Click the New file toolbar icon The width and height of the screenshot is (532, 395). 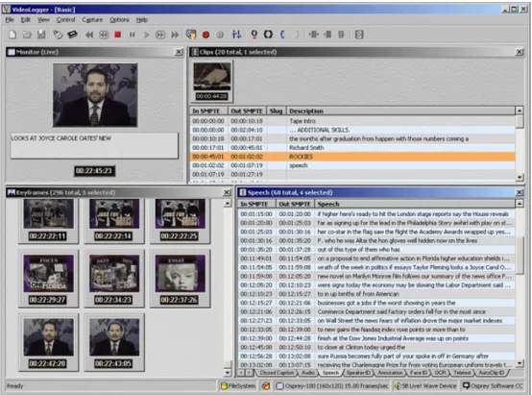[12, 35]
